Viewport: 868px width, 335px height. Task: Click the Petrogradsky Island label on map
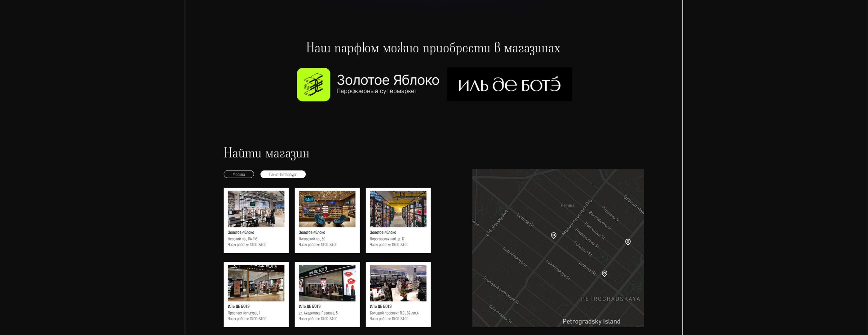click(591, 321)
